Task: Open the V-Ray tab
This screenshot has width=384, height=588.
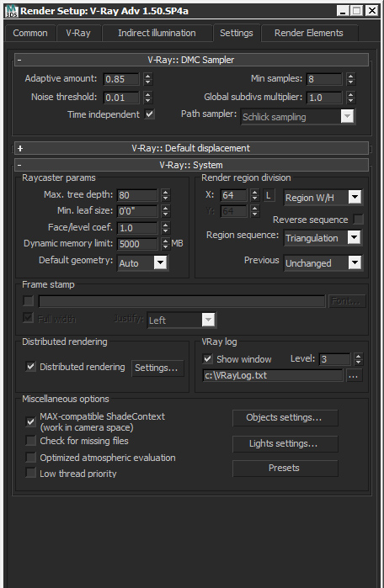Action: [x=78, y=33]
